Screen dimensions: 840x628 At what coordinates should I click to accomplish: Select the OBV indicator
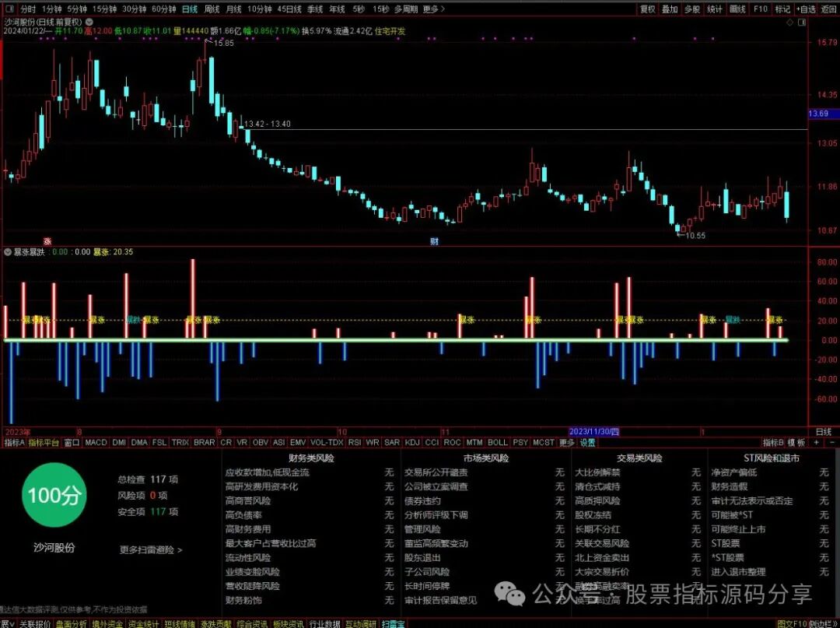click(261, 443)
